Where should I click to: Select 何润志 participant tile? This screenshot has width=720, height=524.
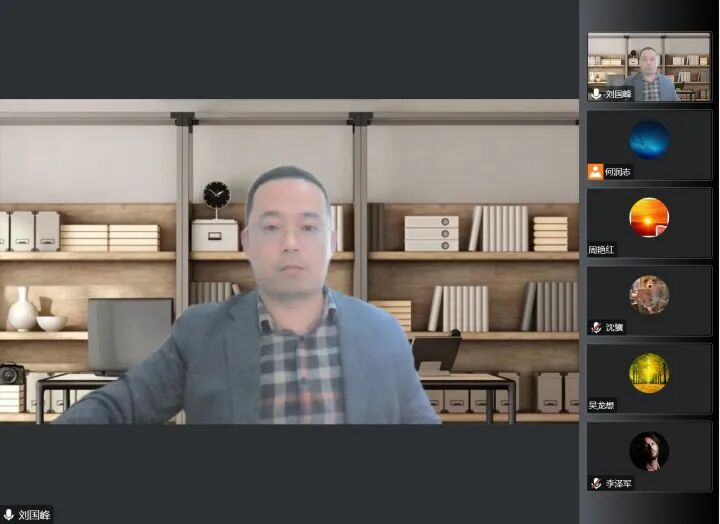[649, 145]
